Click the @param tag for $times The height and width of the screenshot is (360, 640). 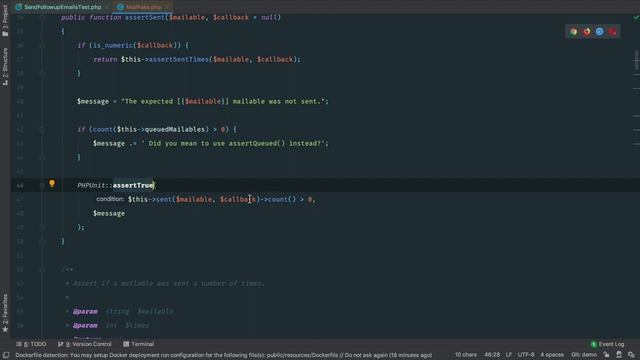(85, 325)
